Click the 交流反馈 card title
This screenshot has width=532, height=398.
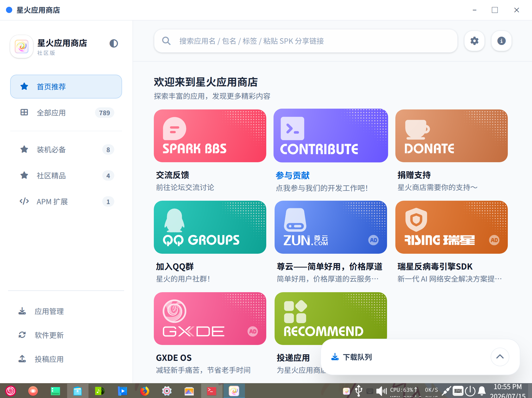click(173, 175)
